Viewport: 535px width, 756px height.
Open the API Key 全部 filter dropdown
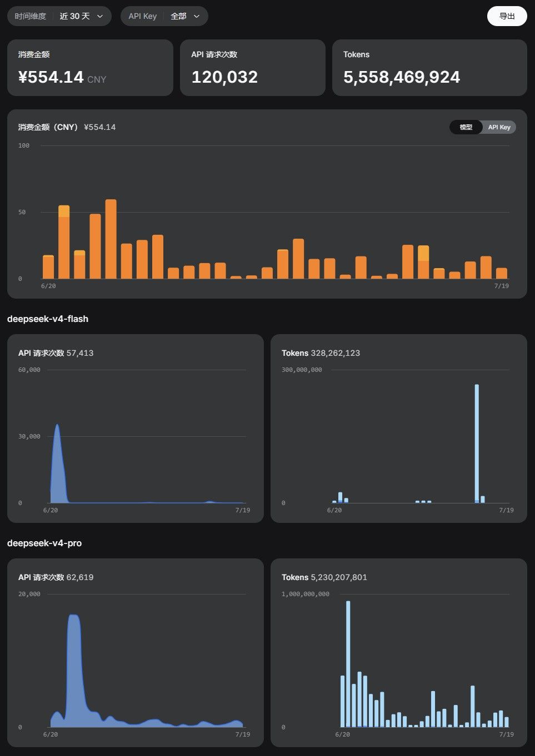click(x=164, y=16)
